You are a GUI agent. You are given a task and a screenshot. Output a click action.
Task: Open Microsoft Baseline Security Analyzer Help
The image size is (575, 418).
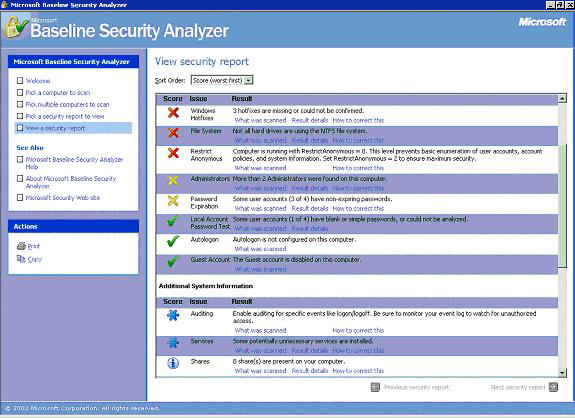tap(74, 163)
